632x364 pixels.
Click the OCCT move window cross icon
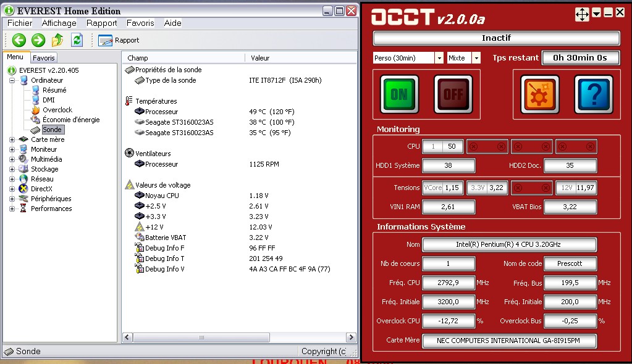coord(582,14)
